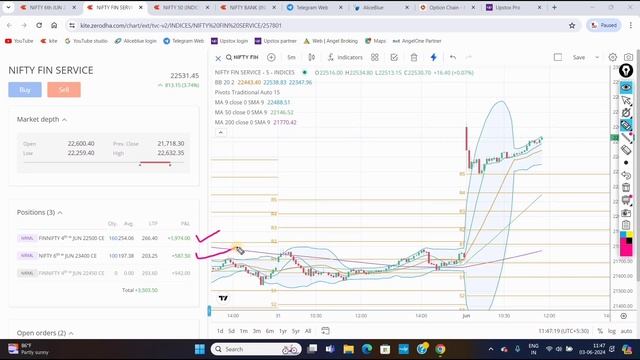The width and height of the screenshot is (640, 360).
Task: Take a chart snapshot with camera icon
Action: tap(629, 58)
